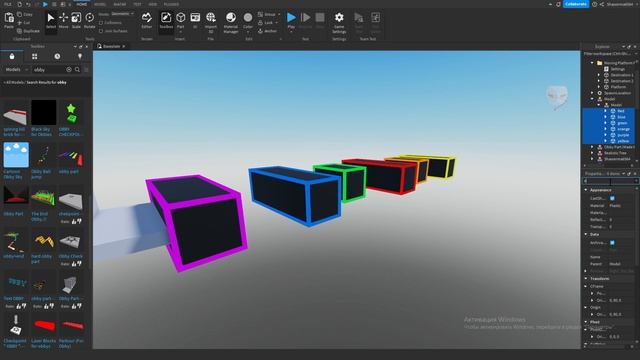The image size is (640, 360).
Task: Click the Copy button in Clipboard group
Action: click(25, 14)
